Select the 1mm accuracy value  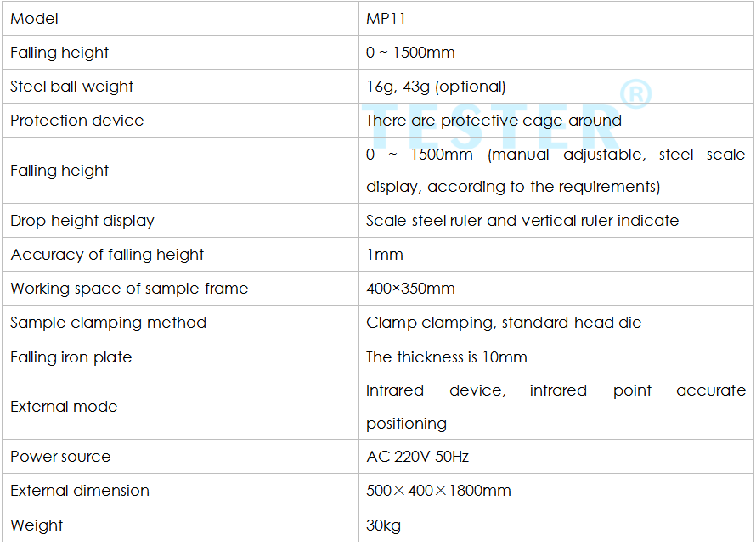point(385,255)
